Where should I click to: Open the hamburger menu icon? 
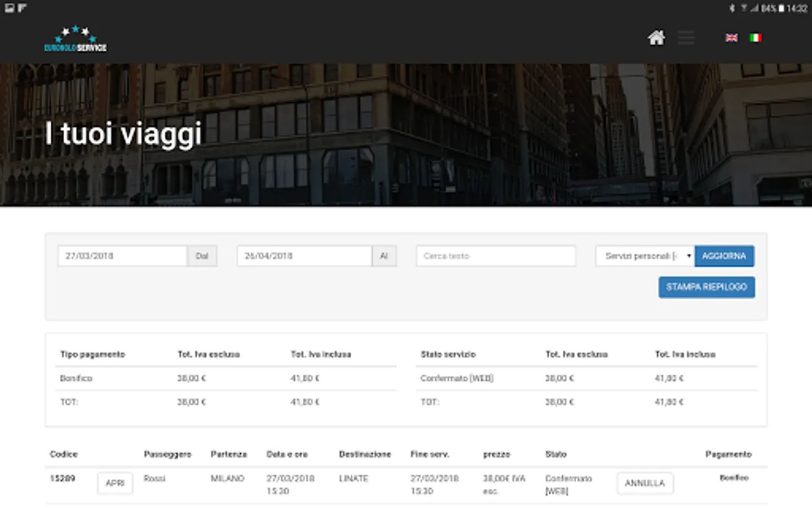[686, 38]
